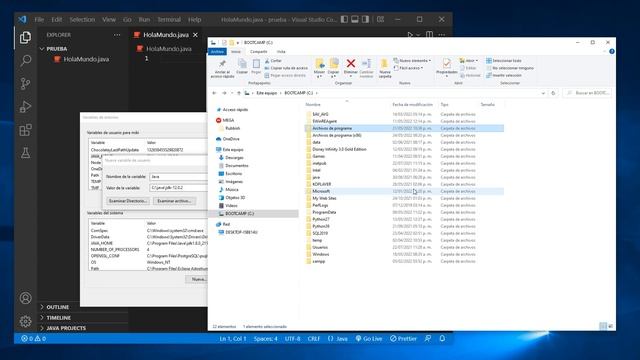Image resolution: width=640 pixels, height=360 pixels.
Task: Open the Explorer view in VS Code activity bar
Action: pyautogui.click(x=25, y=38)
